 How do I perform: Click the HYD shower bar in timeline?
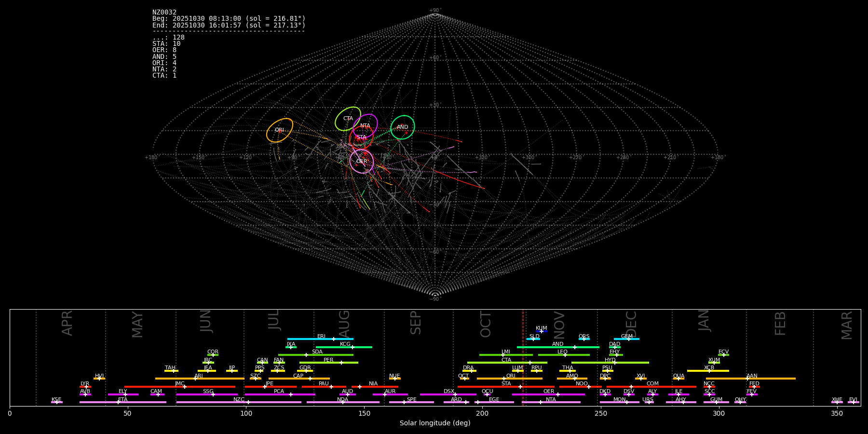(610, 363)
